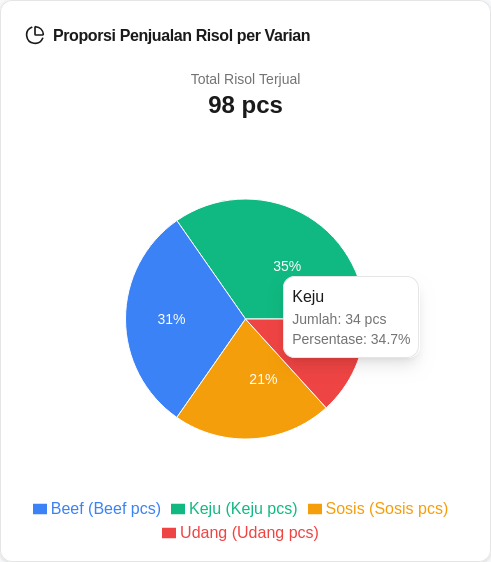Viewport: 491px width, 562px height.
Task: Click the green Keju legend swatch
Action: tap(178, 509)
